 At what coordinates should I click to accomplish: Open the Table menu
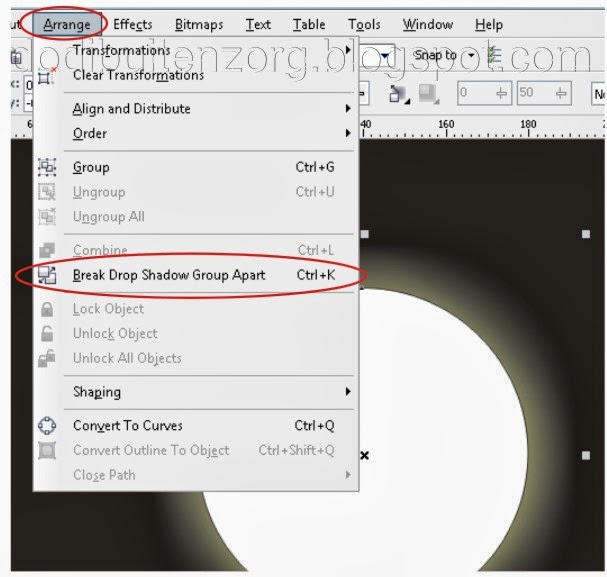coord(309,24)
